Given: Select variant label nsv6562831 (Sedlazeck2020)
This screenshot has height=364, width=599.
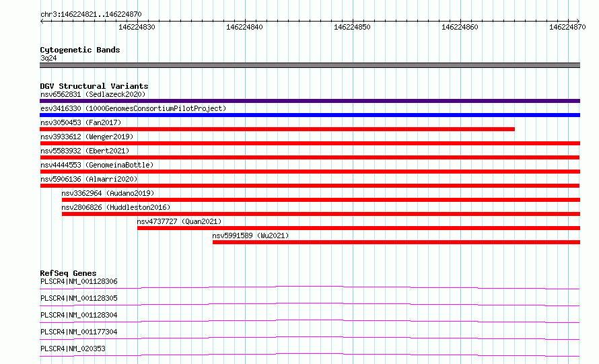Looking at the screenshot, I should tap(93, 94).
